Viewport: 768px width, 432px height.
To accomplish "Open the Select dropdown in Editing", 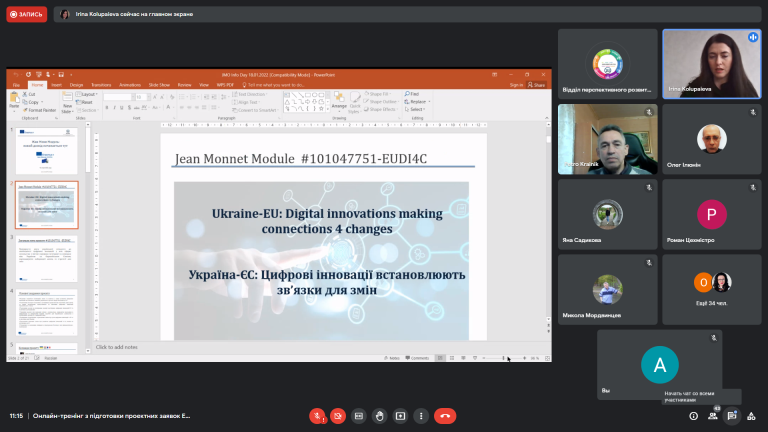I will (x=414, y=109).
